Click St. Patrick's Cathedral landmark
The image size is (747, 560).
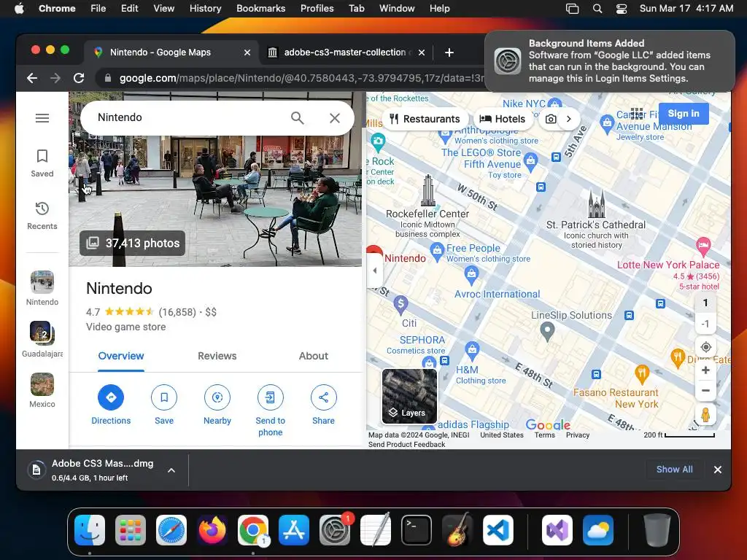596,204
